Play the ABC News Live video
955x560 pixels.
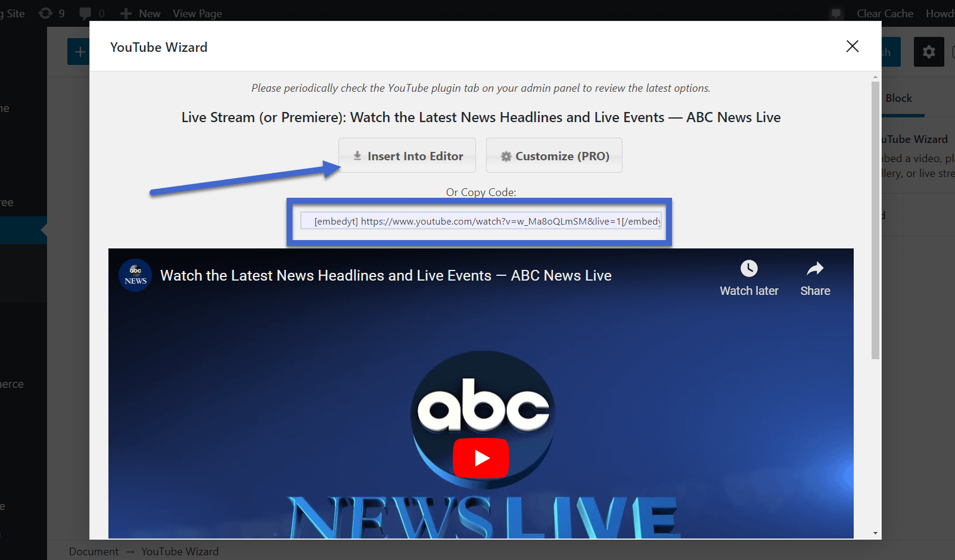click(x=481, y=458)
